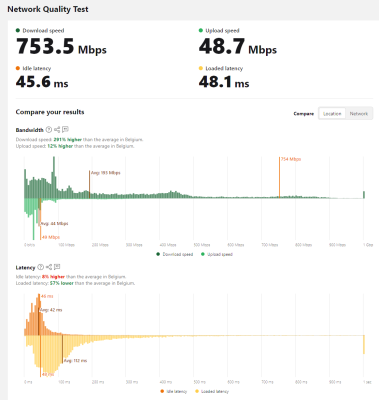Click the 754 Mbps marker line
Viewport: 379px width, 400px height.
click(x=279, y=178)
